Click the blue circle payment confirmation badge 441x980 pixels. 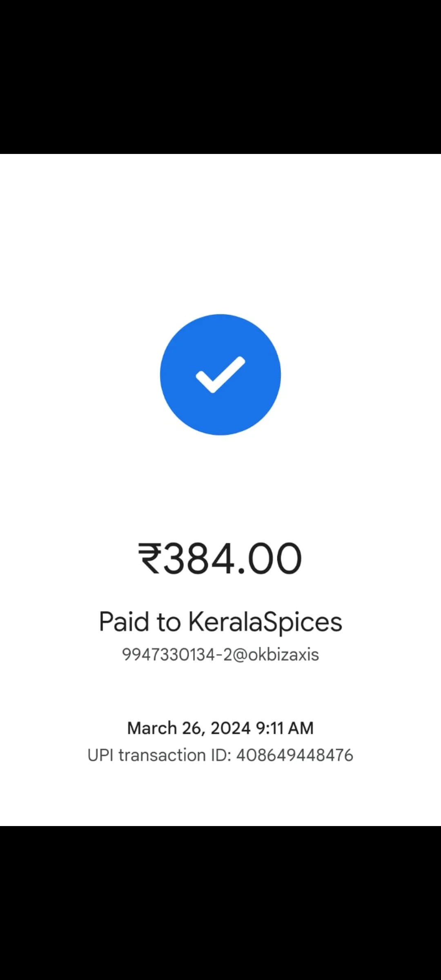(x=220, y=374)
